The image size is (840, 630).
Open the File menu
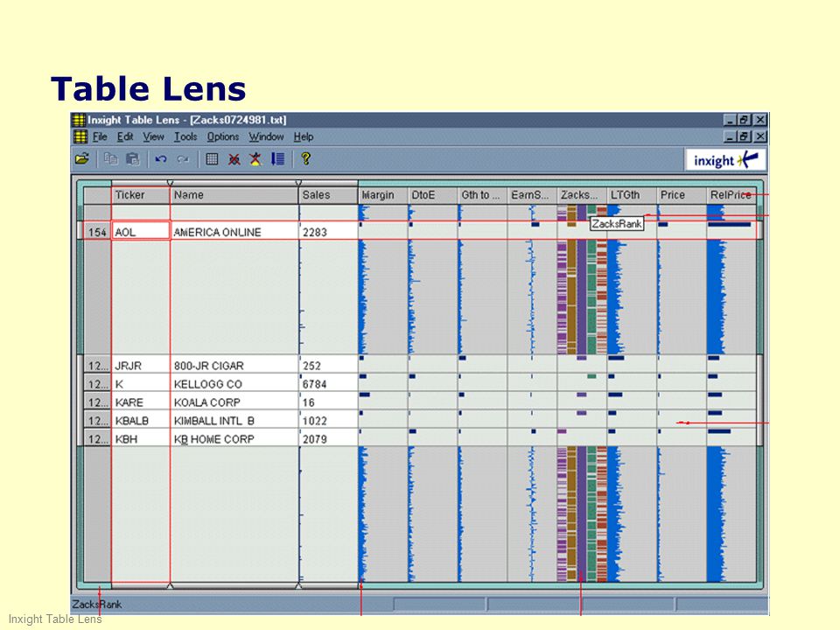pyautogui.click(x=100, y=136)
